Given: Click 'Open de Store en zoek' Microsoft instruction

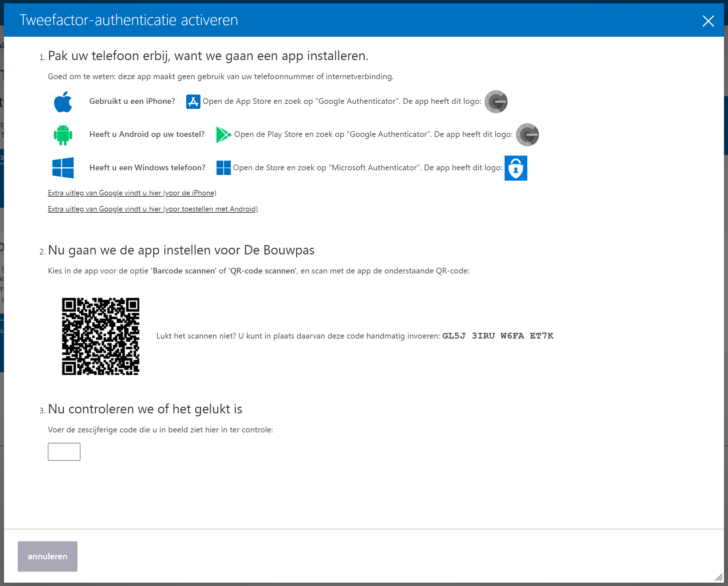Looking at the screenshot, I should (367, 168).
